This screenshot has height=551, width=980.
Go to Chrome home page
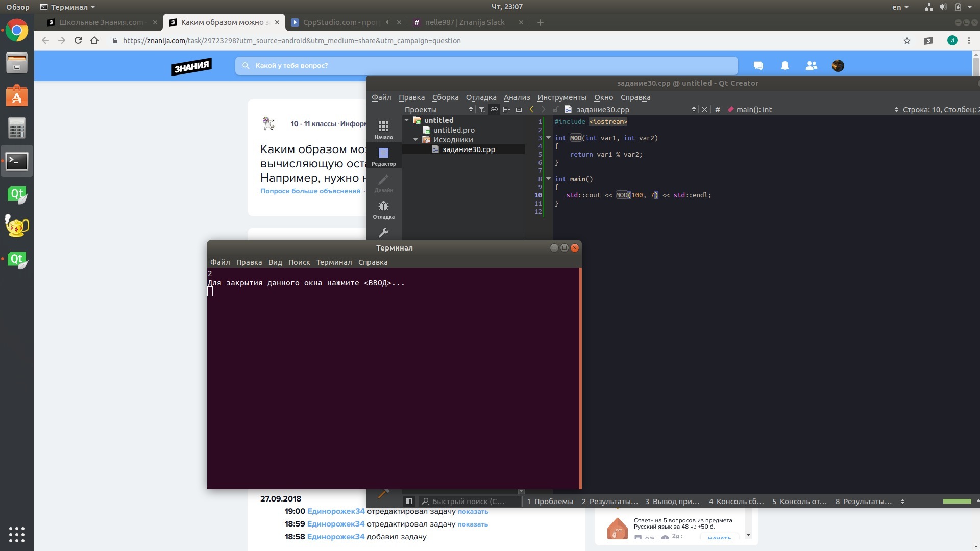click(x=94, y=40)
